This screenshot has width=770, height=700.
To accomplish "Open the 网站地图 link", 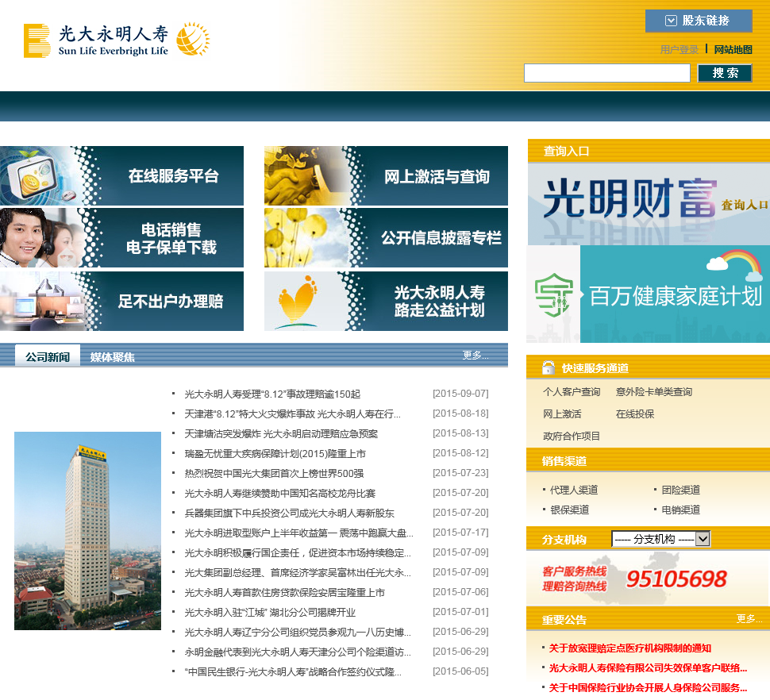I will 733,49.
